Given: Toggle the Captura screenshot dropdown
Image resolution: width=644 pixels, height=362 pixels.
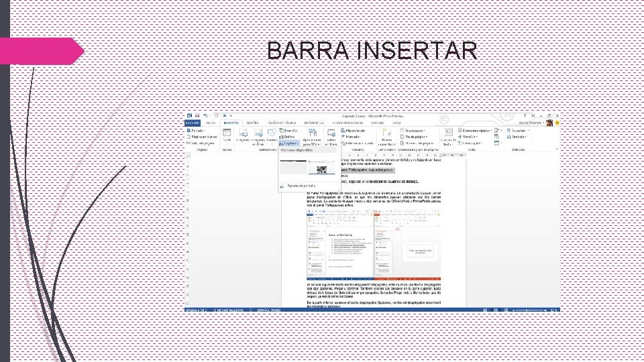Looking at the screenshot, I should coord(289,143).
